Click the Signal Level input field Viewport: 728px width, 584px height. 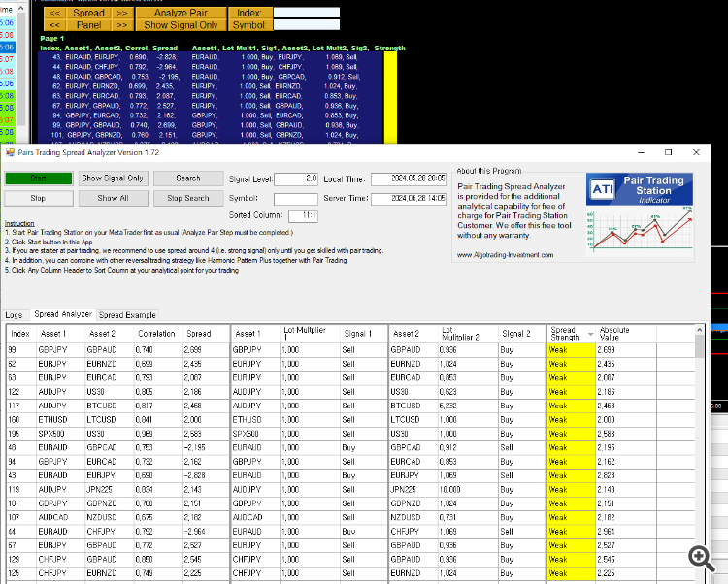[x=296, y=179]
